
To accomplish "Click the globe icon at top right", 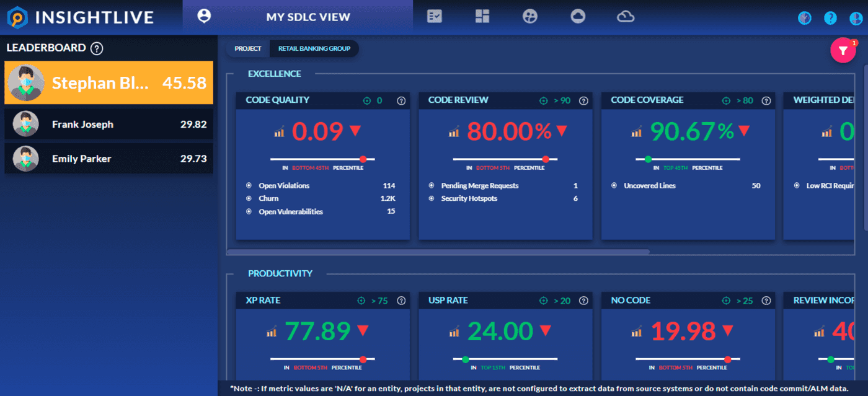I will [804, 18].
